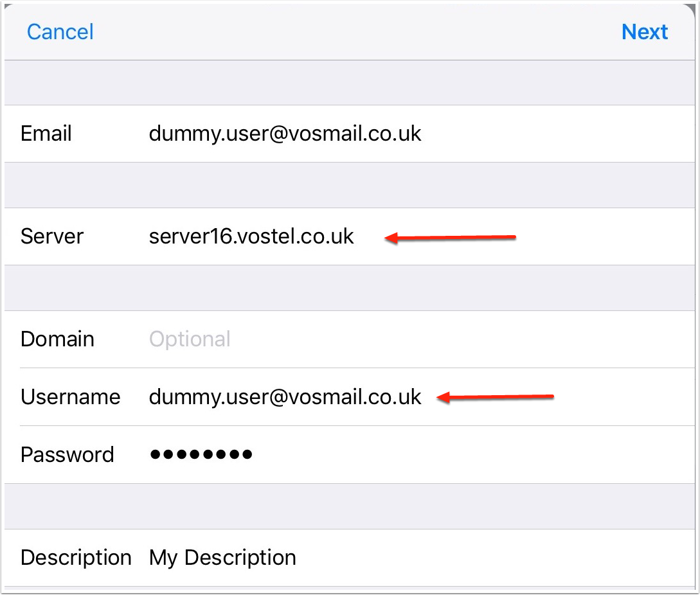
Task: Tap the gray spacer between Server and Domain
Action: tap(350, 288)
